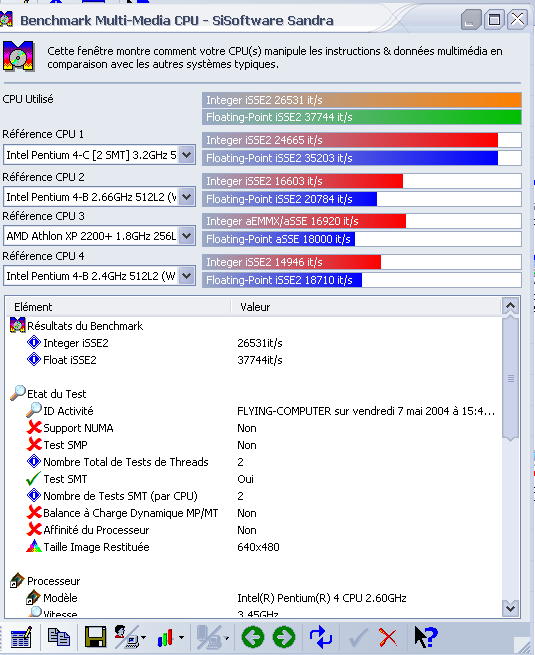Image resolution: width=535 pixels, height=655 pixels.
Task: Select Taille Image Restituée row
Action: pos(253,547)
